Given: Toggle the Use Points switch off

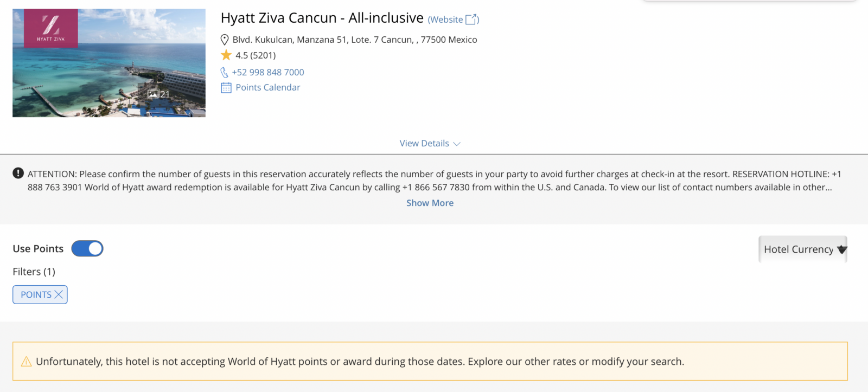Looking at the screenshot, I should tap(87, 248).
